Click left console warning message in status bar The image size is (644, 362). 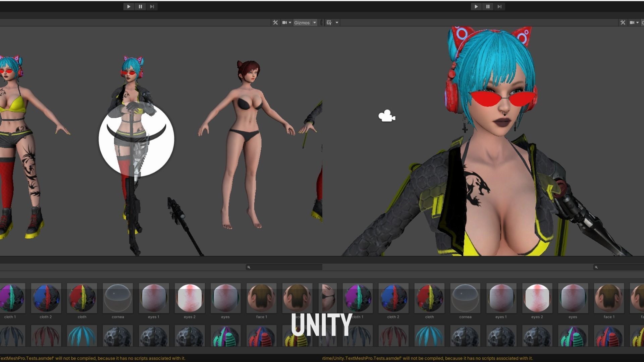93,358
